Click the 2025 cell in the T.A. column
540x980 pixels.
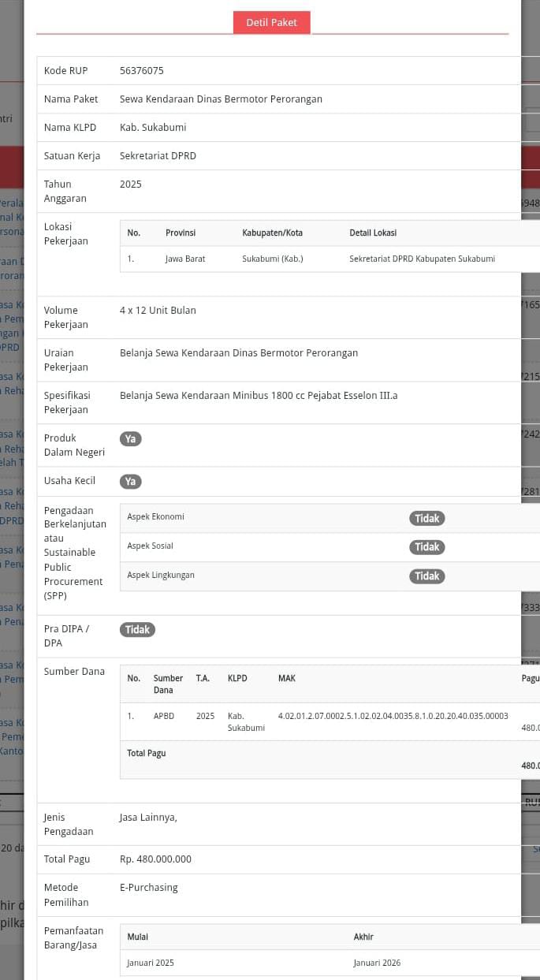[205, 716]
